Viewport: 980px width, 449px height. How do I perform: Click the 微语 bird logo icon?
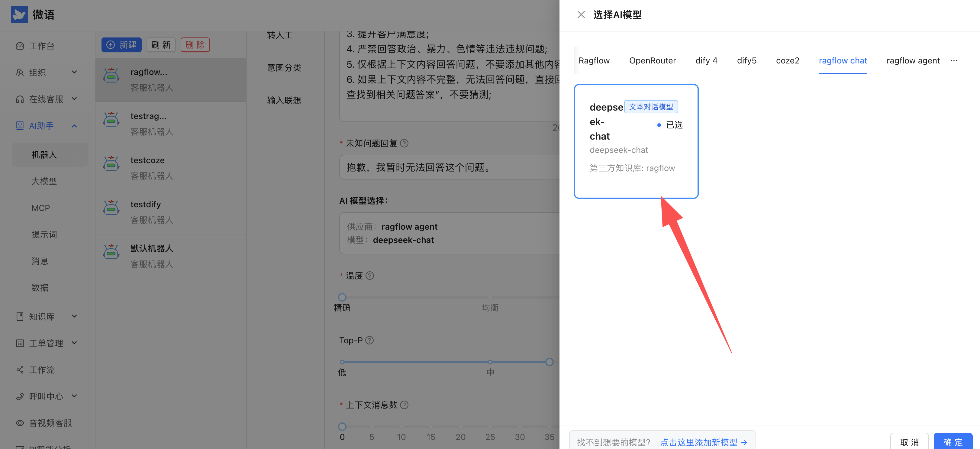[x=19, y=15]
